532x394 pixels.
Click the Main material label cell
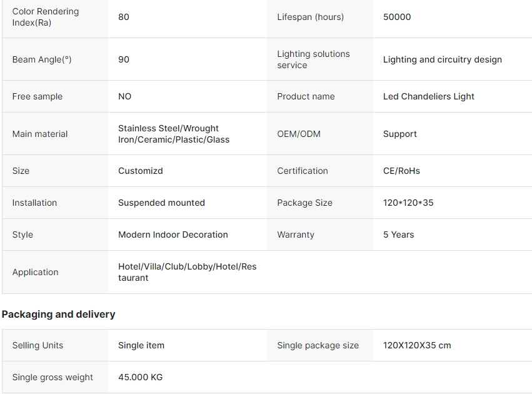40,134
